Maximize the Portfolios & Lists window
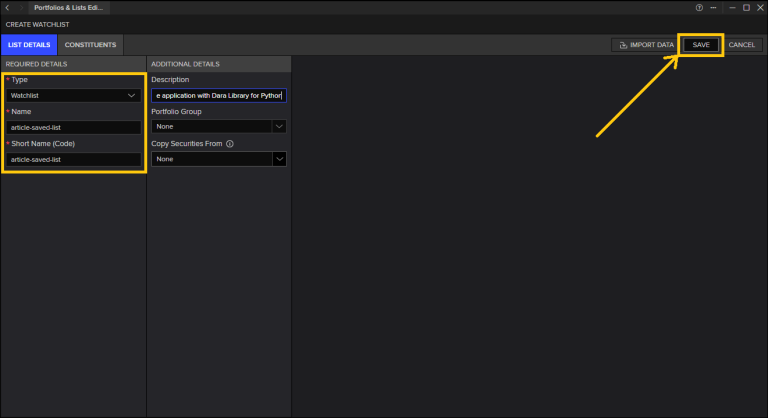Viewport: 768px width, 418px height. click(746, 8)
